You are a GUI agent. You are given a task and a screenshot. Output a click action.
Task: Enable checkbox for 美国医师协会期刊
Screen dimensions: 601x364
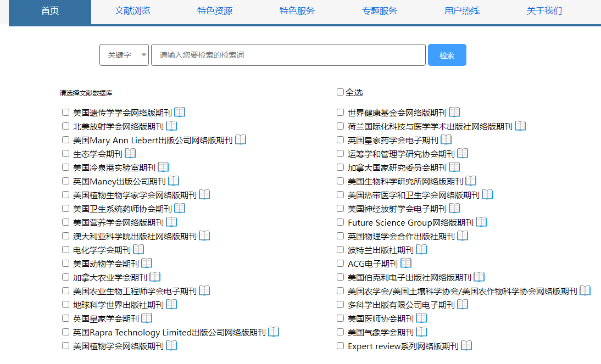341,318
